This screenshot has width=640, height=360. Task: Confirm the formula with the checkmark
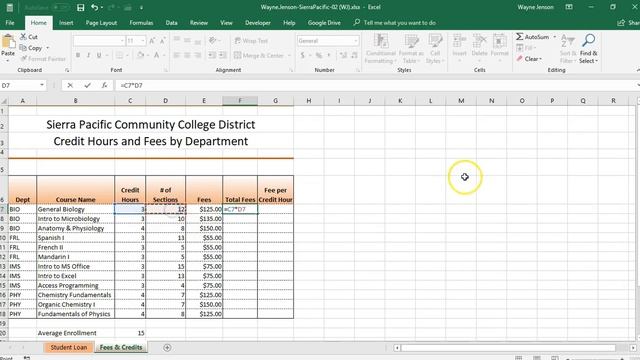87,85
